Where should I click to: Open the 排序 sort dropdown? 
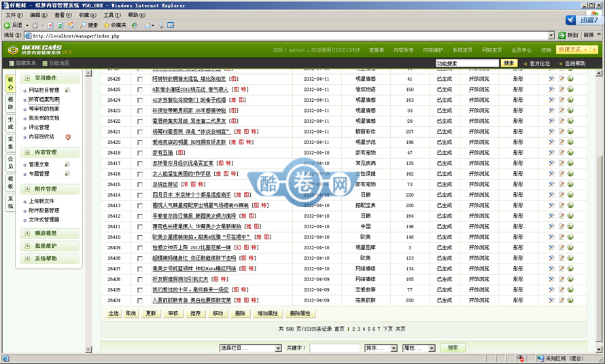(381, 348)
